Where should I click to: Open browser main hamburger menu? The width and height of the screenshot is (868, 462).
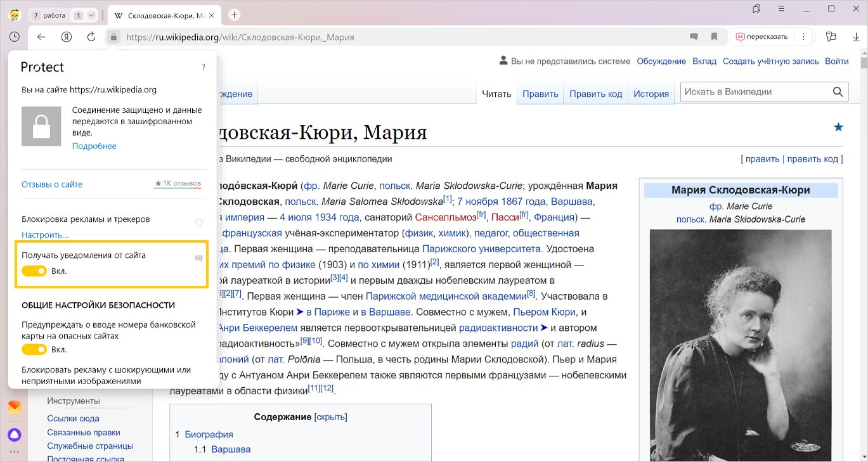tap(782, 9)
